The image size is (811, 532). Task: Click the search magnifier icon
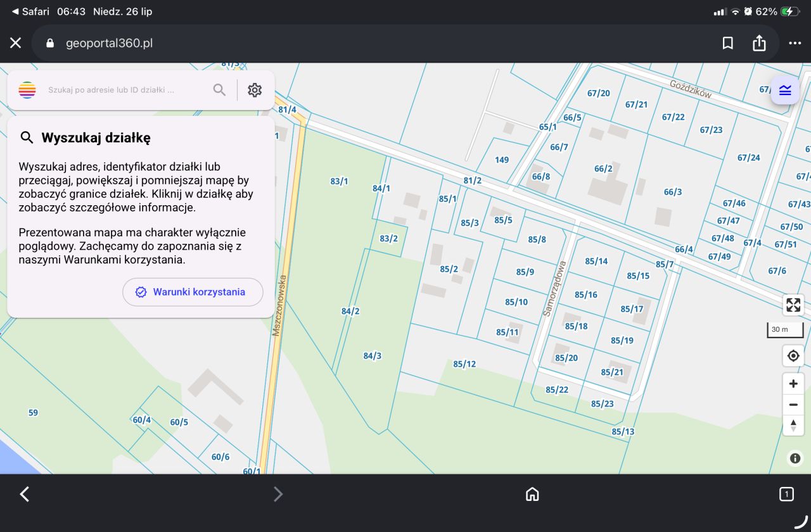(x=219, y=90)
